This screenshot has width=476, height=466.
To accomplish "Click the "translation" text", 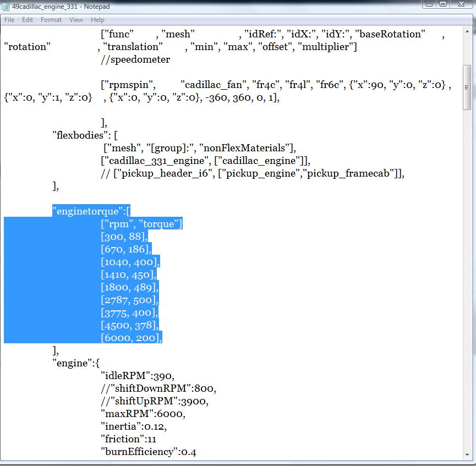I will pyautogui.click(x=133, y=46).
